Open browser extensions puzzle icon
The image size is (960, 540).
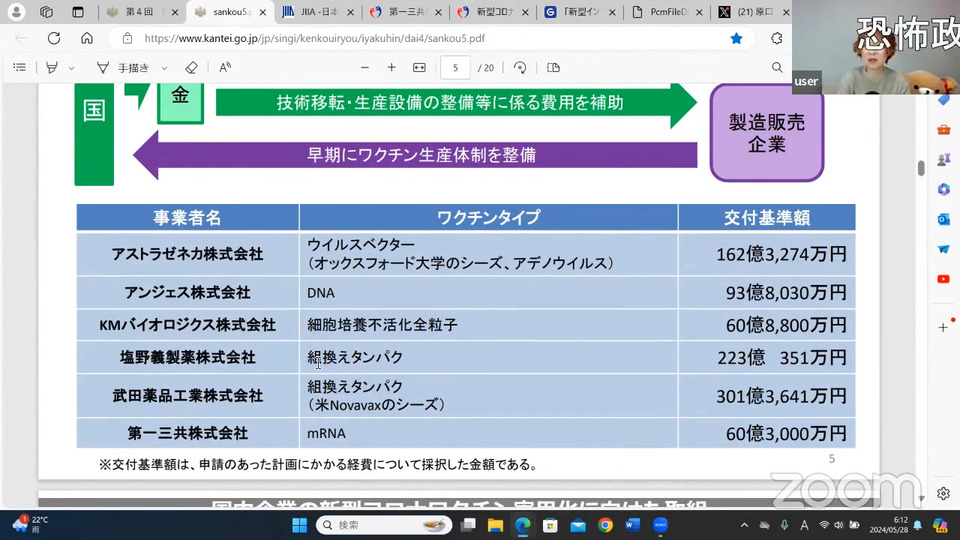click(x=776, y=38)
